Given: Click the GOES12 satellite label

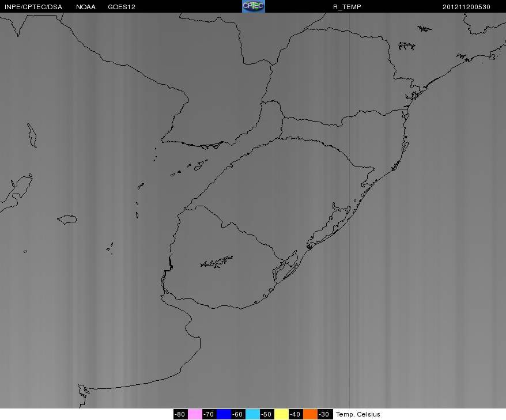Looking at the screenshot, I should (x=122, y=7).
